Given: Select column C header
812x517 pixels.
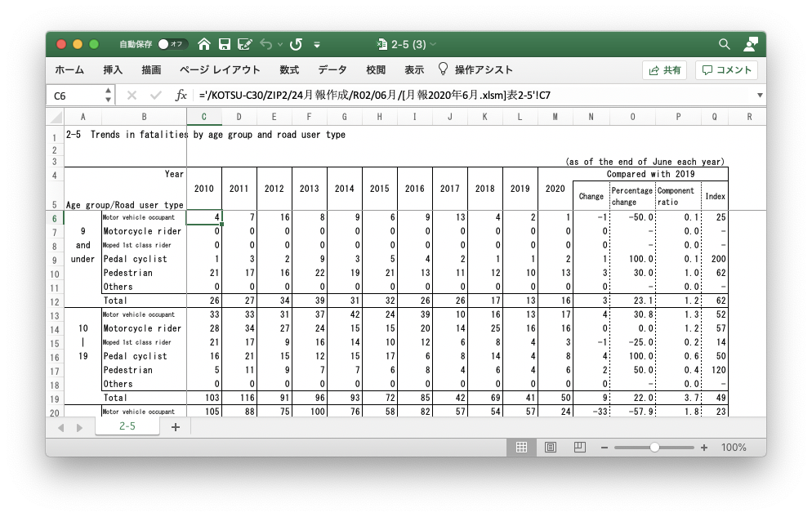Looking at the screenshot, I should coord(204,117).
